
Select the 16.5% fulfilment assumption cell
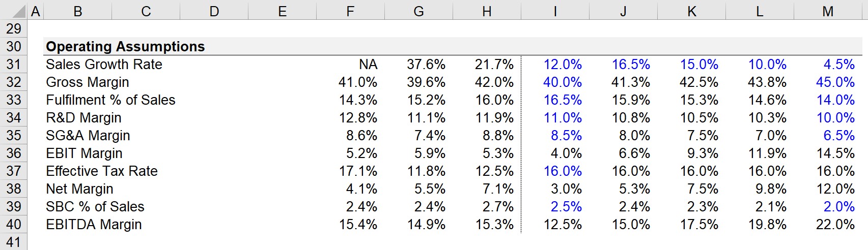pyautogui.click(x=563, y=100)
